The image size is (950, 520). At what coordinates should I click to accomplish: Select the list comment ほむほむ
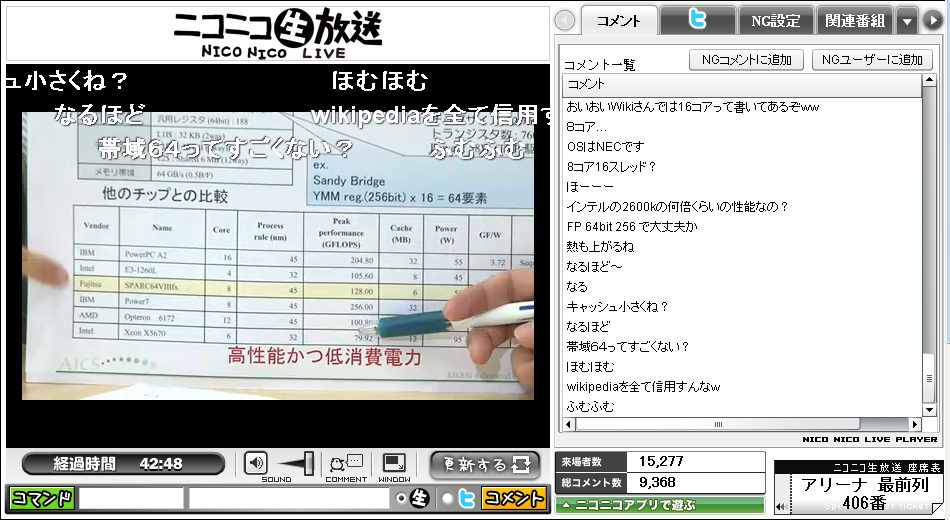pos(590,367)
